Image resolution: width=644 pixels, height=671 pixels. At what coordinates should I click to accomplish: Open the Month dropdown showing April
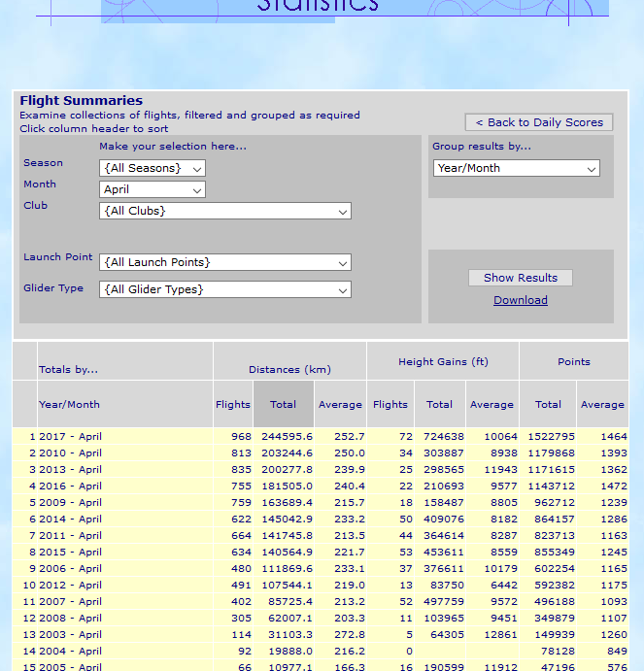click(152, 189)
